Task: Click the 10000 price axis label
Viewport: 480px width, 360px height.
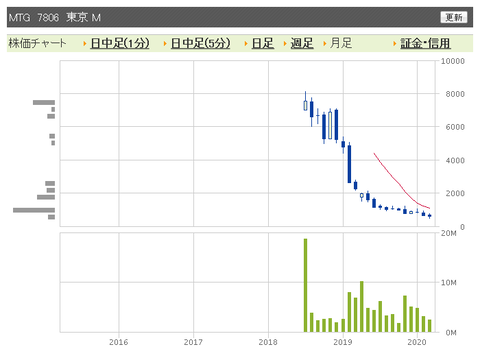Action: click(453, 61)
